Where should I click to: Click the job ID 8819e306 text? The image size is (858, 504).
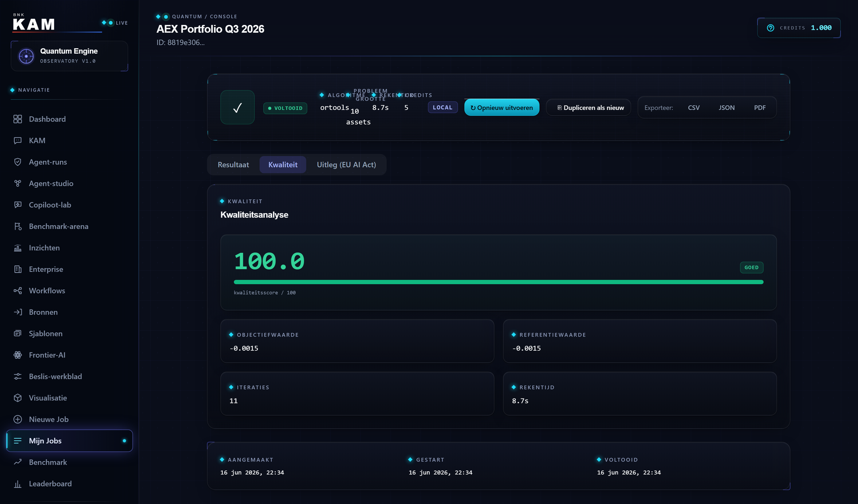point(181,42)
